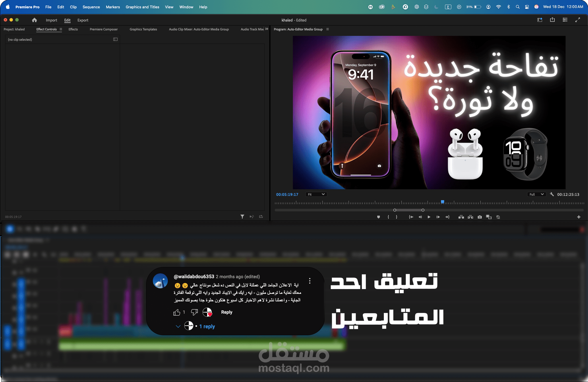The image size is (588, 382).
Task: Open the File menu
Action: (x=48, y=7)
